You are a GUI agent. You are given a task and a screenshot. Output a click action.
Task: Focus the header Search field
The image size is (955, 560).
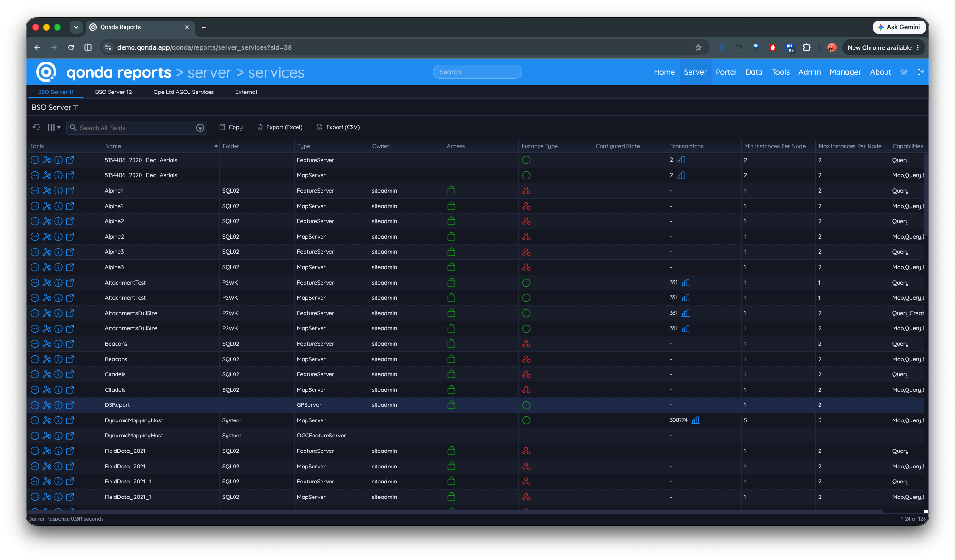coord(477,72)
